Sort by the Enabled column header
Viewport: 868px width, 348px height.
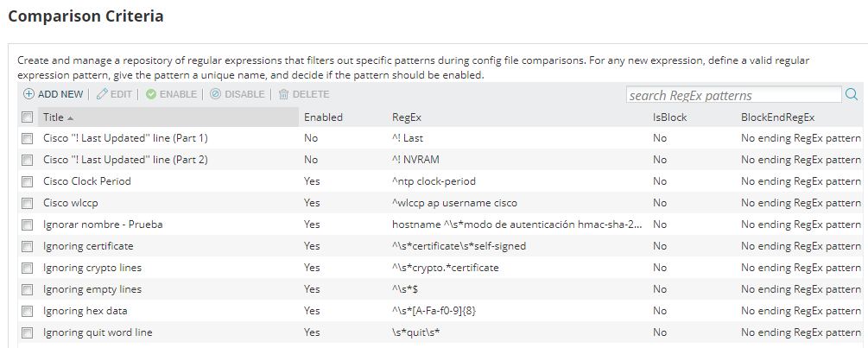coord(323,117)
